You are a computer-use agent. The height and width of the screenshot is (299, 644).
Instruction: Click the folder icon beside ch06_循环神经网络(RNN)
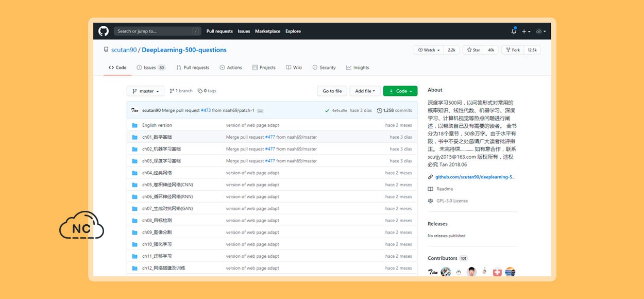(134, 196)
